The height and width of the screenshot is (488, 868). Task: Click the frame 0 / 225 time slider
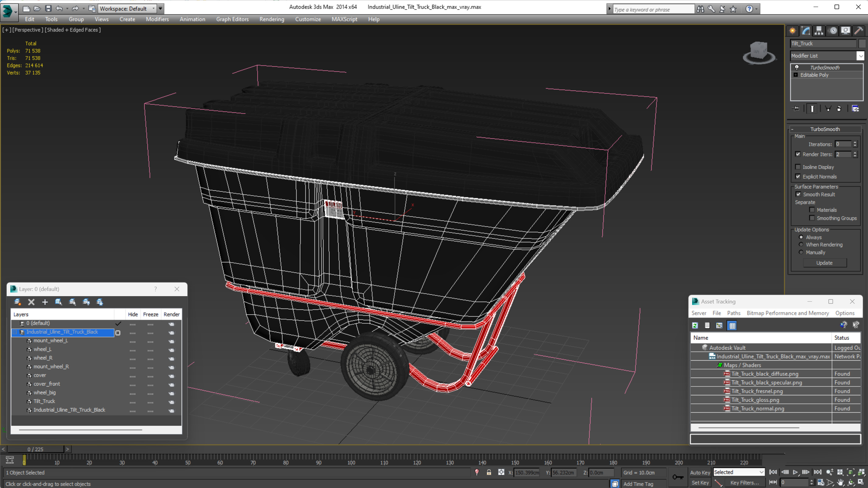[35, 449]
